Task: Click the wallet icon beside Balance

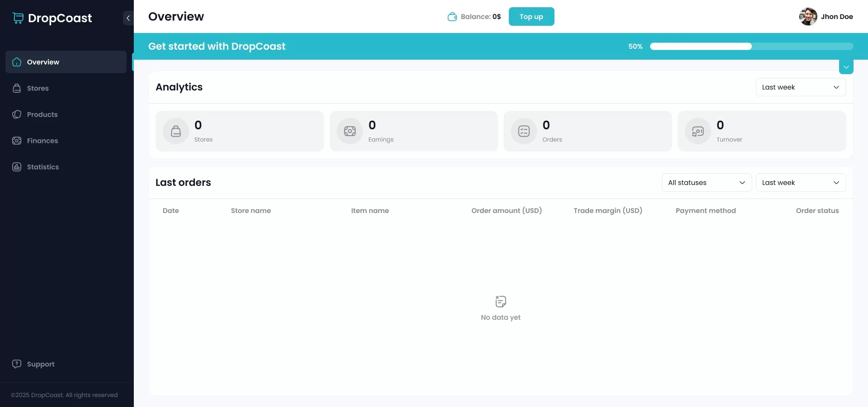Action: (453, 16)
